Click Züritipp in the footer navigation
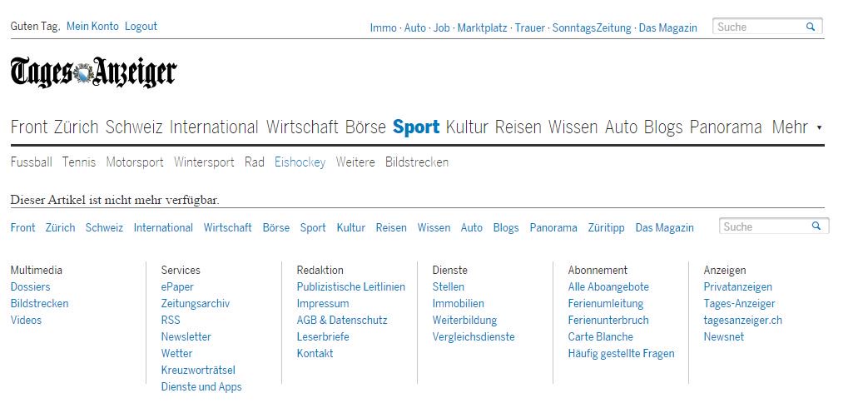Screen dimensions: 868x413 tap(606, 227)
